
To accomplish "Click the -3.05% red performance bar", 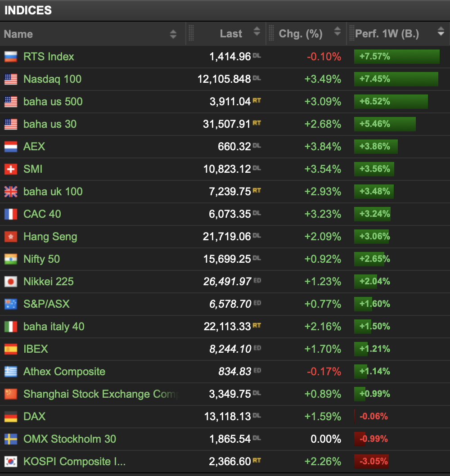I will [x=371, y=462].
